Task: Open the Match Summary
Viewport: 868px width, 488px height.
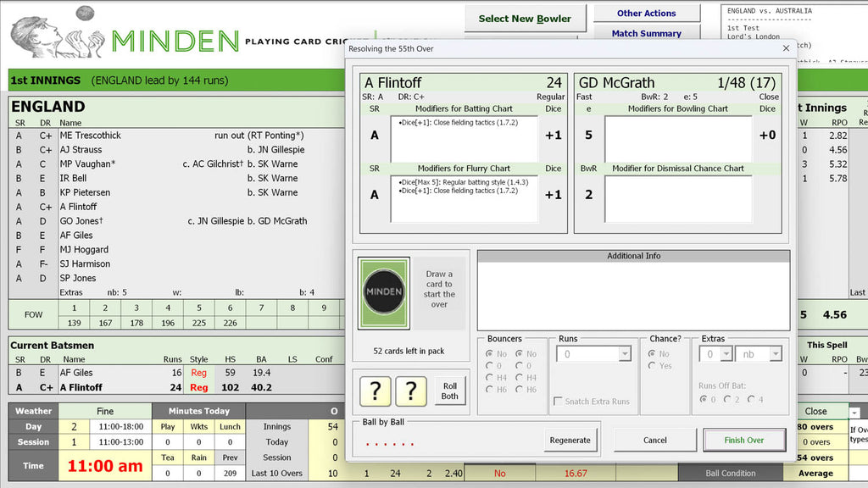Action: pos(647,33)
